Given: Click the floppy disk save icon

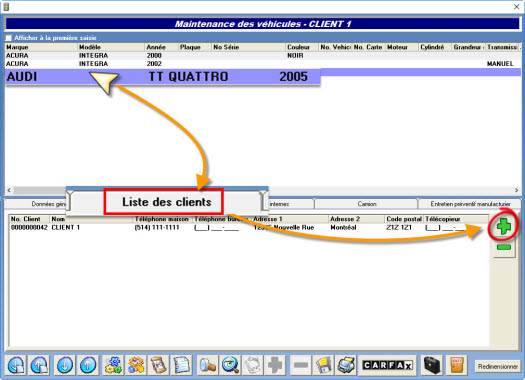Looking at the screenshot, I should pos(323,365).
